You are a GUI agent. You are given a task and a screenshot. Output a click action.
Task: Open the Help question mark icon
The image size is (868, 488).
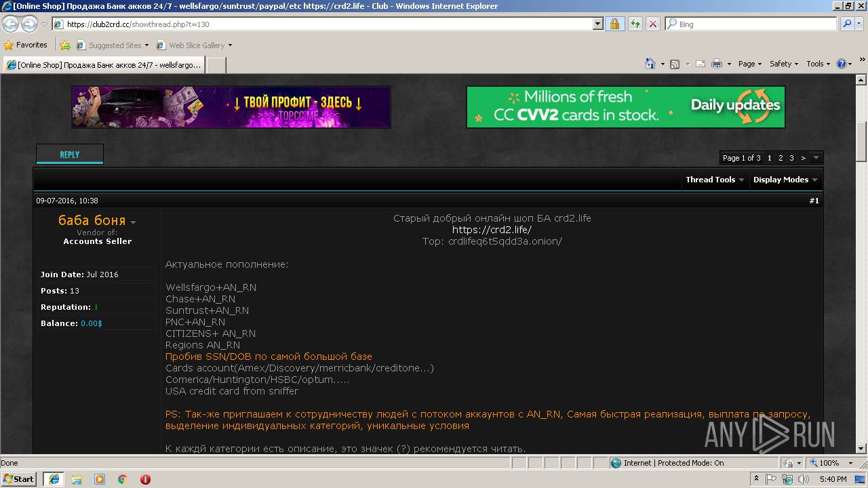pos(842,64)
